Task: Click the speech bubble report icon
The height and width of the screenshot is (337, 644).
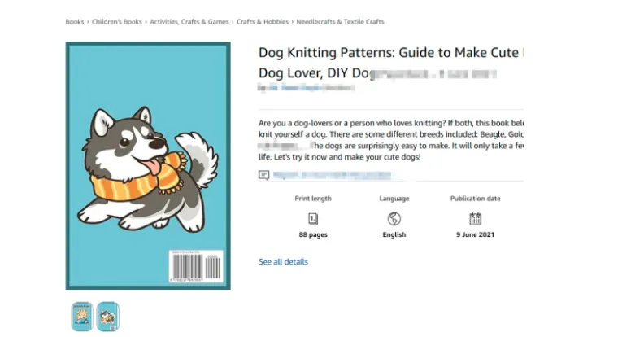Action: coord(263,175)
